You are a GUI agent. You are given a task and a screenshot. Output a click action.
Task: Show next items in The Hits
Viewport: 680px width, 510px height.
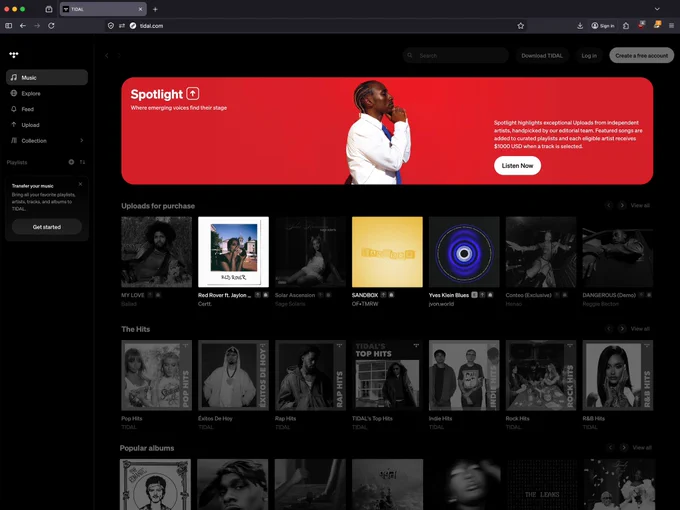[622, 328]
